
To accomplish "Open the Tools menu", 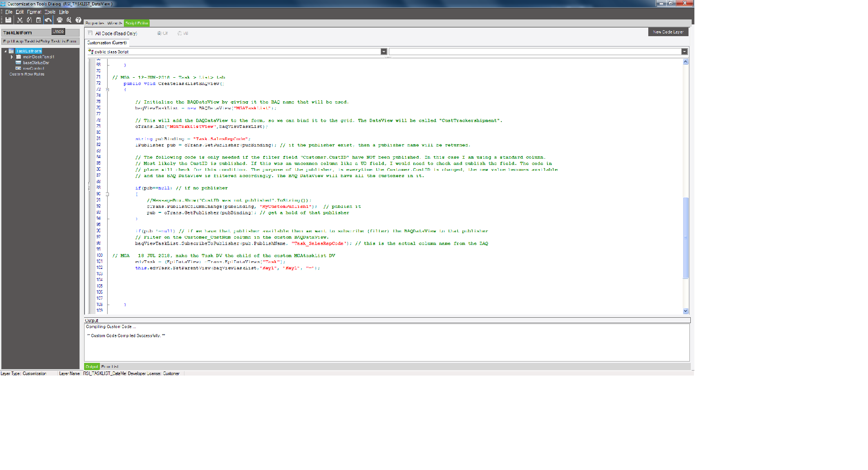I will (x=50, y=12).
